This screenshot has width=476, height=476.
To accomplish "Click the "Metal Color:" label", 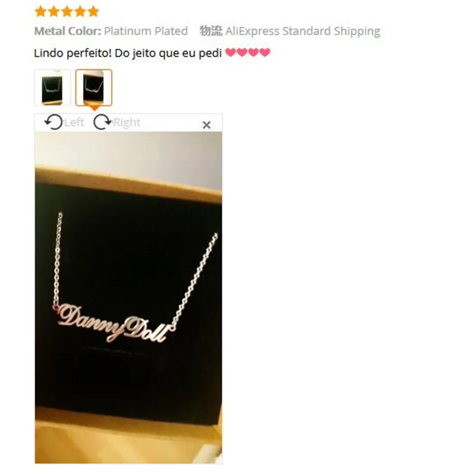I will 67,31.
